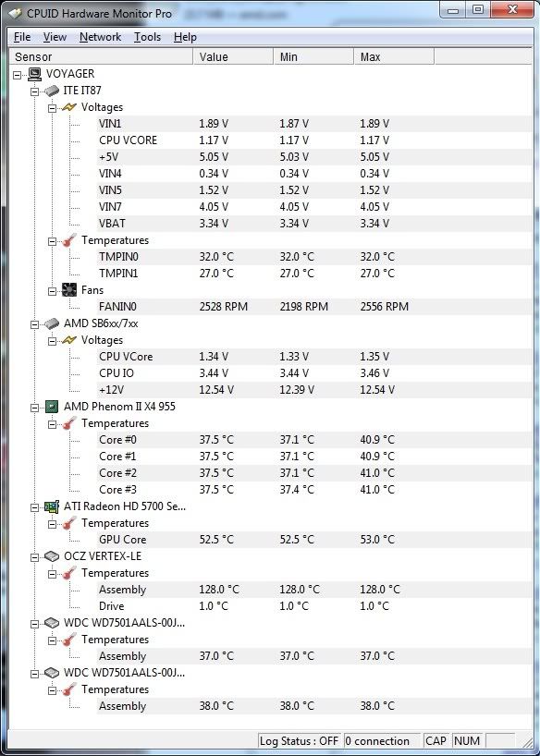Select the CPU IO voltage row
This screenshot has width=540, height=756.
click(x=313, y=373)
